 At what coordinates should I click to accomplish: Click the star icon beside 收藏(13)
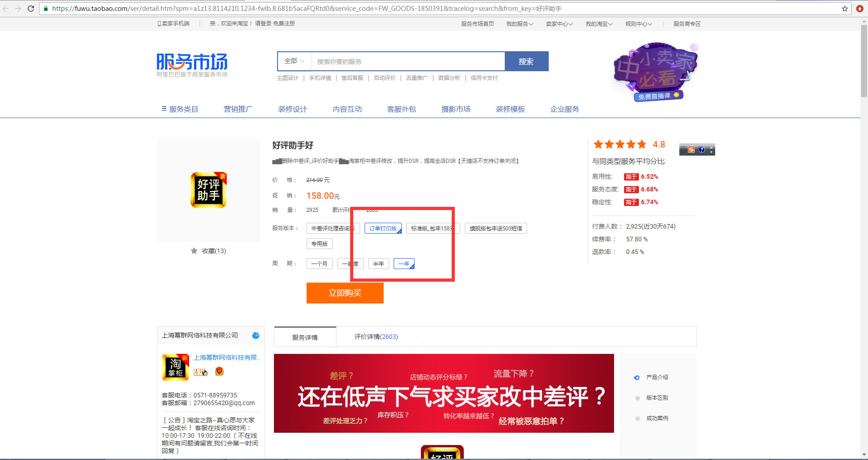194,251
